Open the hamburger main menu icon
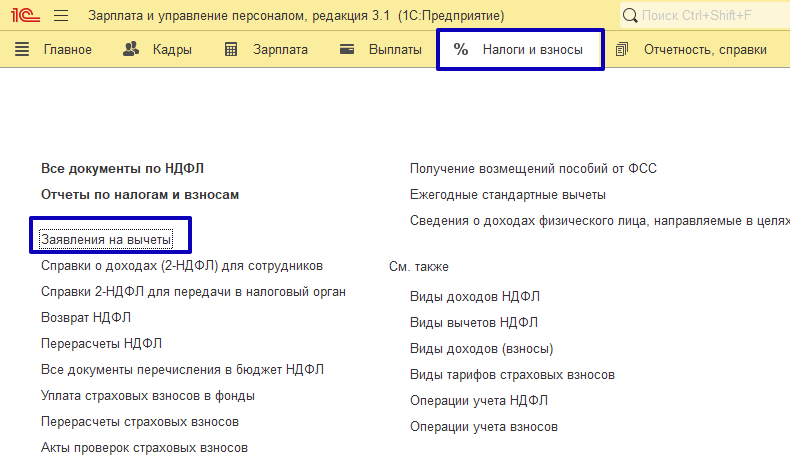This screenshot has height=474, width=790. [x=60, y=16]
